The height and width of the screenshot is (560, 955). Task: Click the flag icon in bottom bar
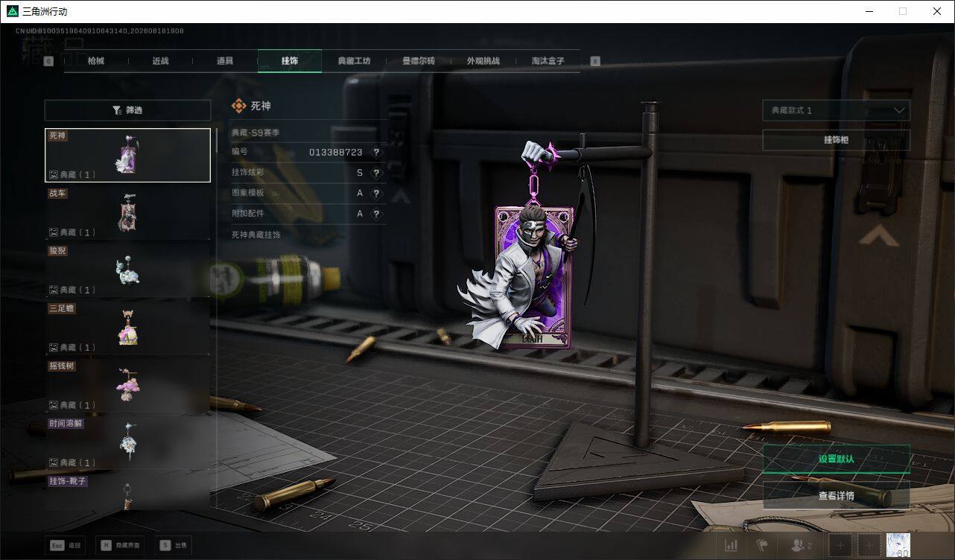point(762,546)
